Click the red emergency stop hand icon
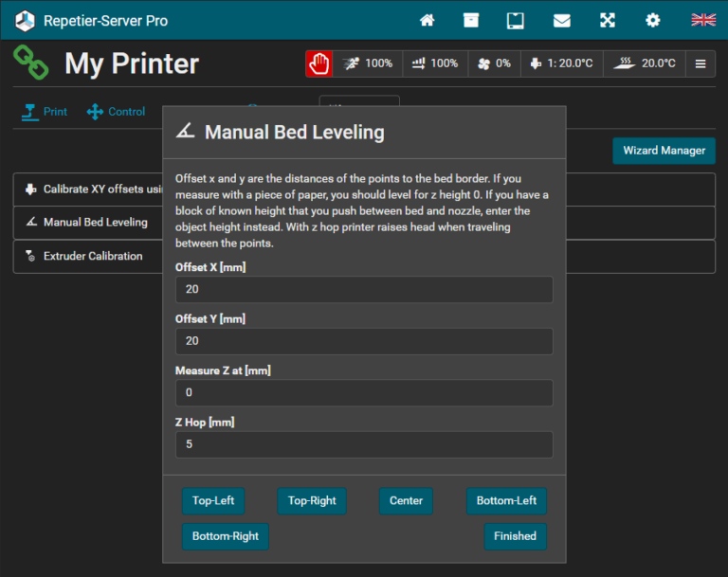Screen dimensions: 728x577 [319, 63]
